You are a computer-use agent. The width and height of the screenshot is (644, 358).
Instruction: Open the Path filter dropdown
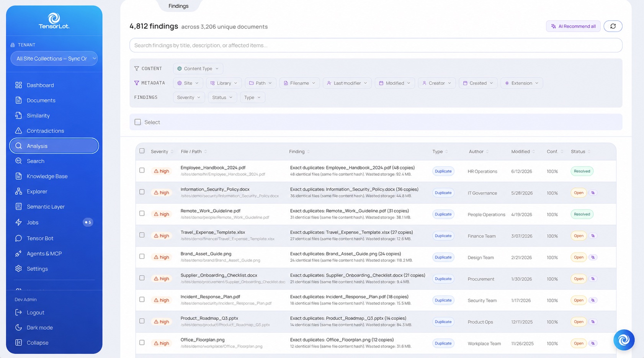[x=260, y=83]
